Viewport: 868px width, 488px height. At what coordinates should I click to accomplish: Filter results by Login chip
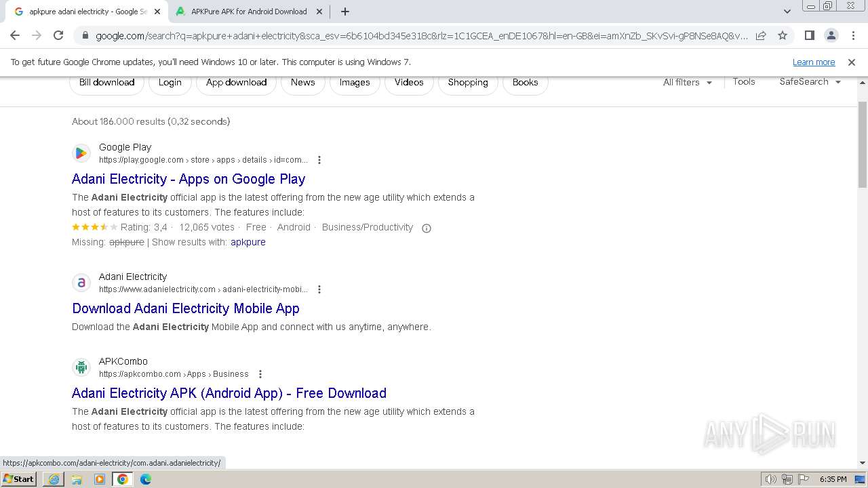point(170,82)
